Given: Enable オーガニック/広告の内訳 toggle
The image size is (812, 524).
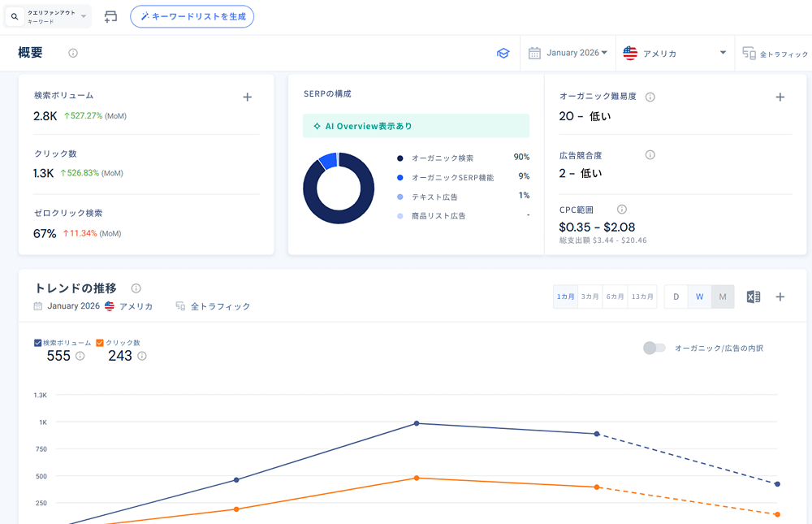Looking at the screenshot, I should [x=654, y=348].
